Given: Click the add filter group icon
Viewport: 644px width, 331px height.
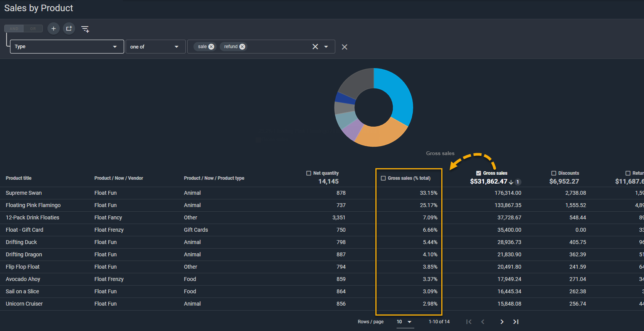Looking at the screenshot, I should [x=69, y=29].
